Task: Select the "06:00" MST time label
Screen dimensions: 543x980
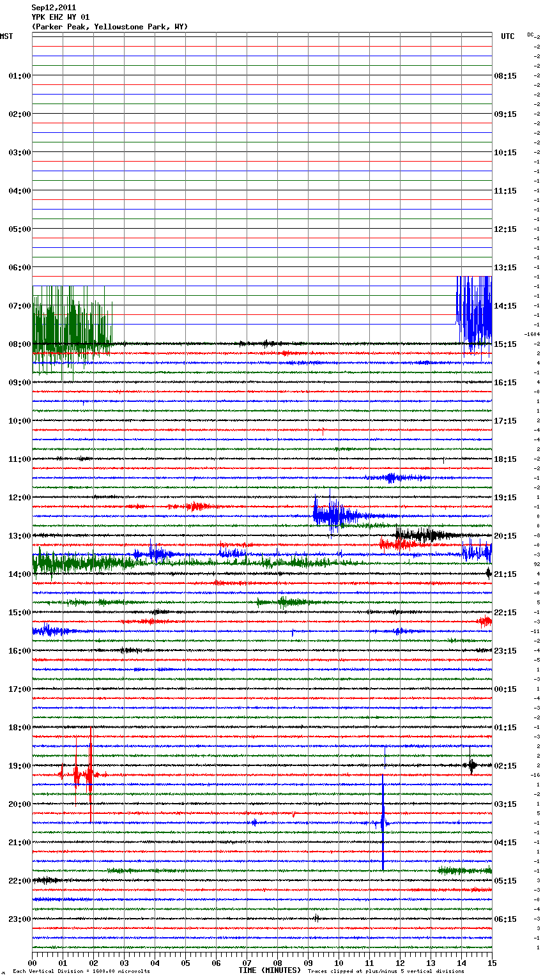Action: (x=20, y=268)
